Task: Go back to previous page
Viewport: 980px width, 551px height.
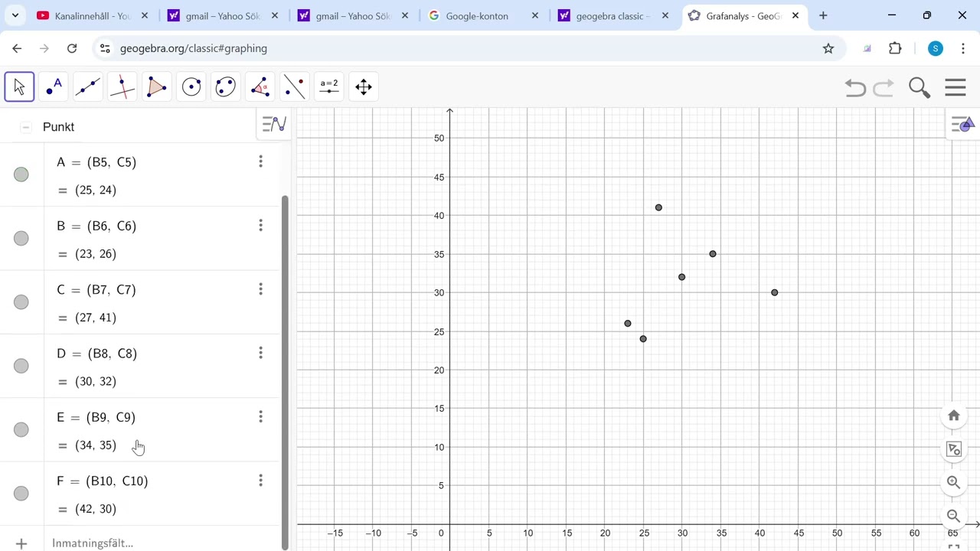Action: point(17,48)
